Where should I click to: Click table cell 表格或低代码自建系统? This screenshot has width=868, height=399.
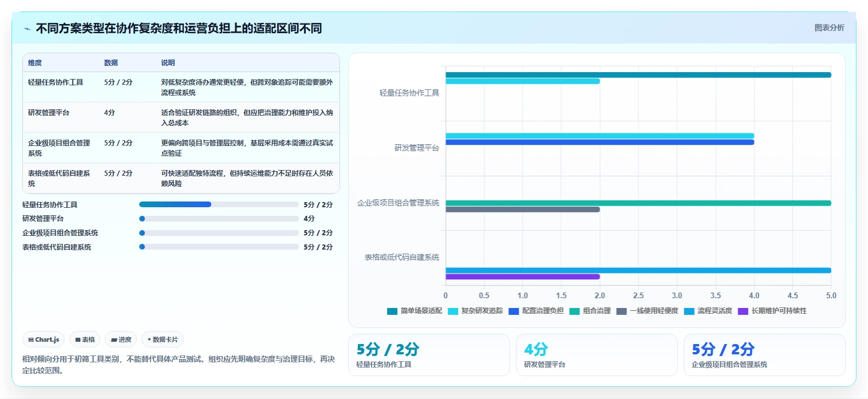(59, 178)
